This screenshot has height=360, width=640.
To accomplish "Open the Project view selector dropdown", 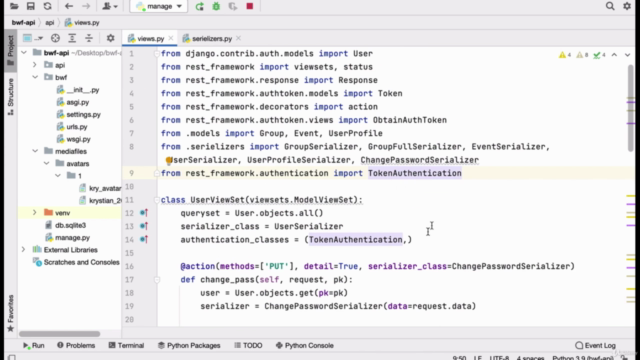I will 33,38.
